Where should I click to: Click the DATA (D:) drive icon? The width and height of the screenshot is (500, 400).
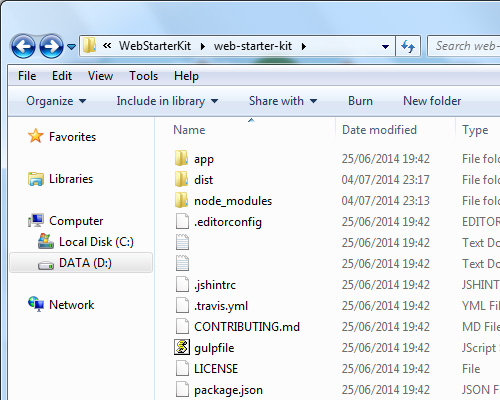(x=46, y=265)
